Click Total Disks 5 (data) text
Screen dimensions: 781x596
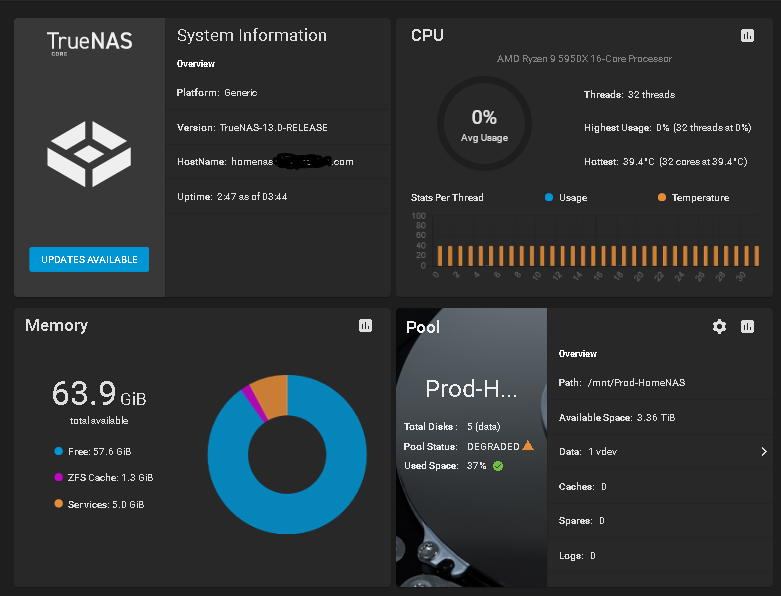(x=452, y=427)
